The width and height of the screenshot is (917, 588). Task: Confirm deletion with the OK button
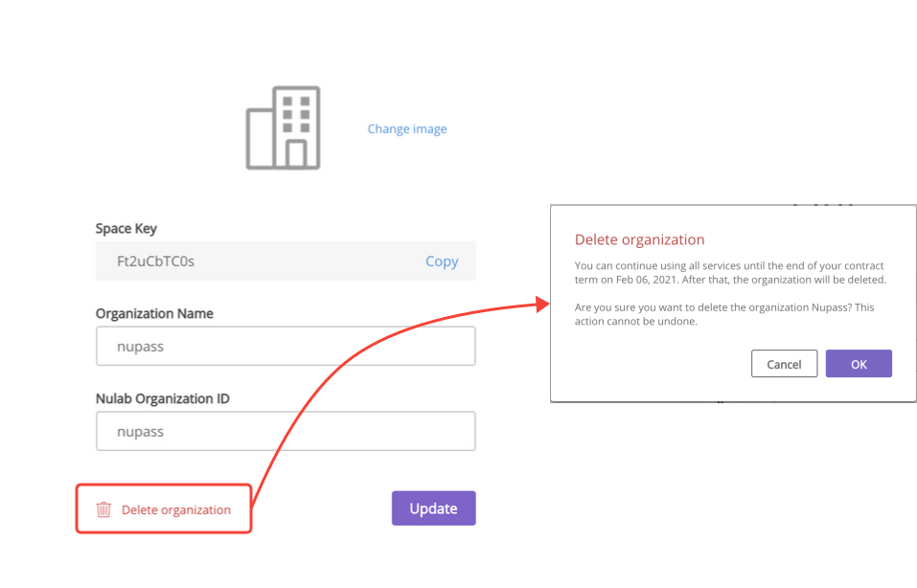pyautogui.click(x=859, y=364)
